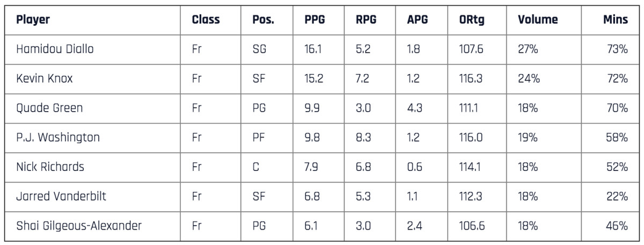644x245 pixels.
Task: Click the RPG column header
Action: pos(366,20)
